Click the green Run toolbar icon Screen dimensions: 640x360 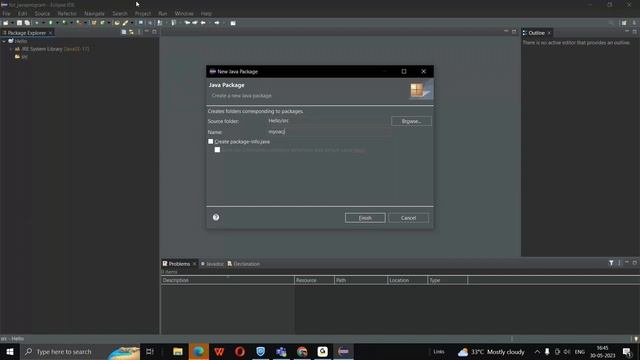[x=50, y=23]
